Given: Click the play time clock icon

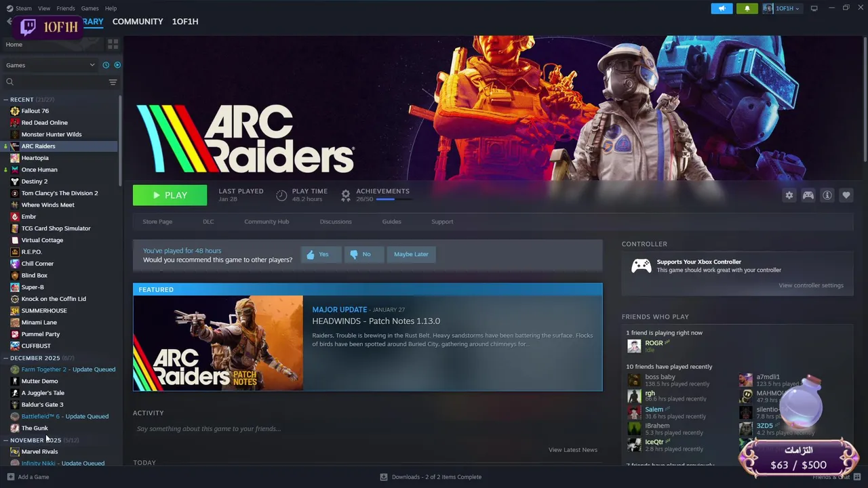Looking at the screenshot, I should [281, 195].
